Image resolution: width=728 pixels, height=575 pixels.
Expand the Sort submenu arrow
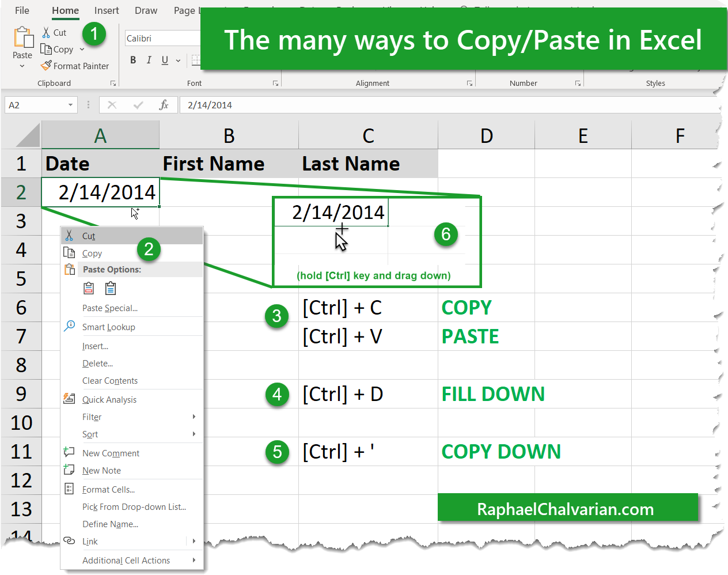pyautogui.click(x=194, y=434)
